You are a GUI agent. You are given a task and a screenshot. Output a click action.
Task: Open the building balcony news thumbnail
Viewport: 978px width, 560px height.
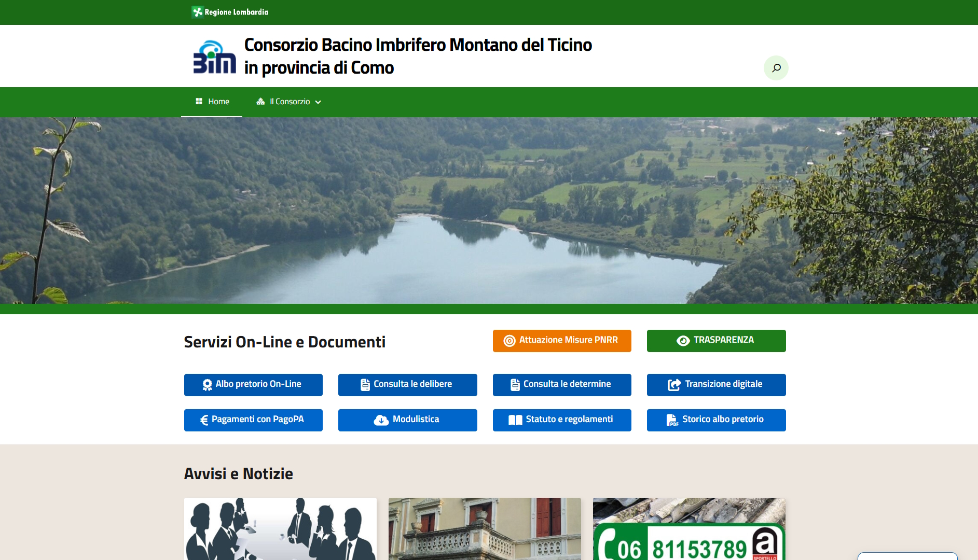tap(485, 529)
